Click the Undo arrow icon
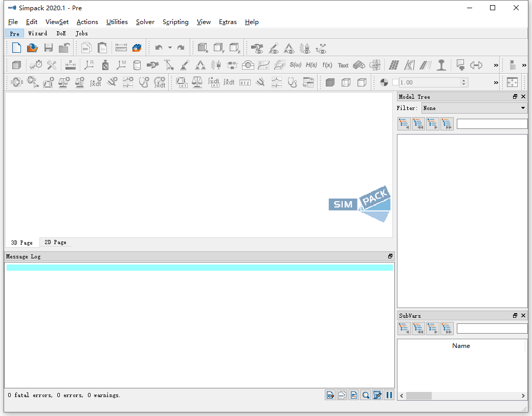The height and width of the screenshot is (416, 532). point(159,48)
